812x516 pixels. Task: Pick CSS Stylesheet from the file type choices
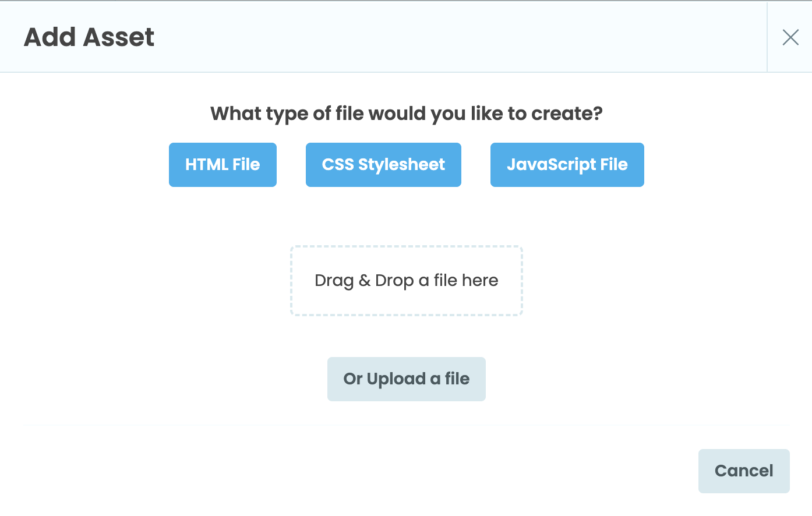383,165
